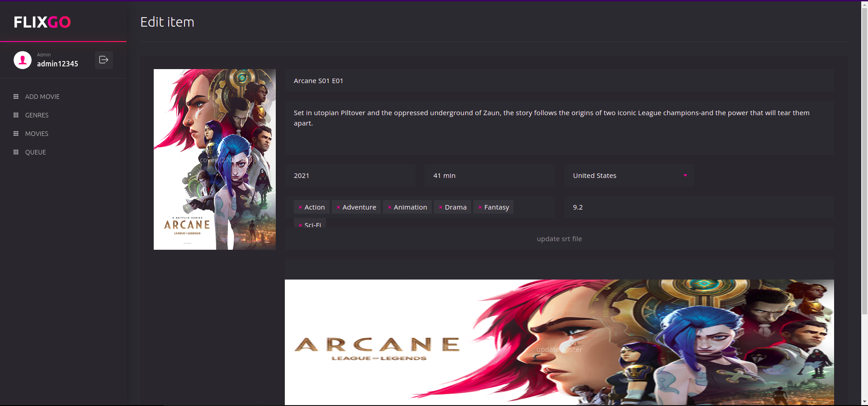This screenshot has height=406, width=868.
Task: Remove the Fantasy genre tag
Action: pyautogui.click(x=480, y=207)
